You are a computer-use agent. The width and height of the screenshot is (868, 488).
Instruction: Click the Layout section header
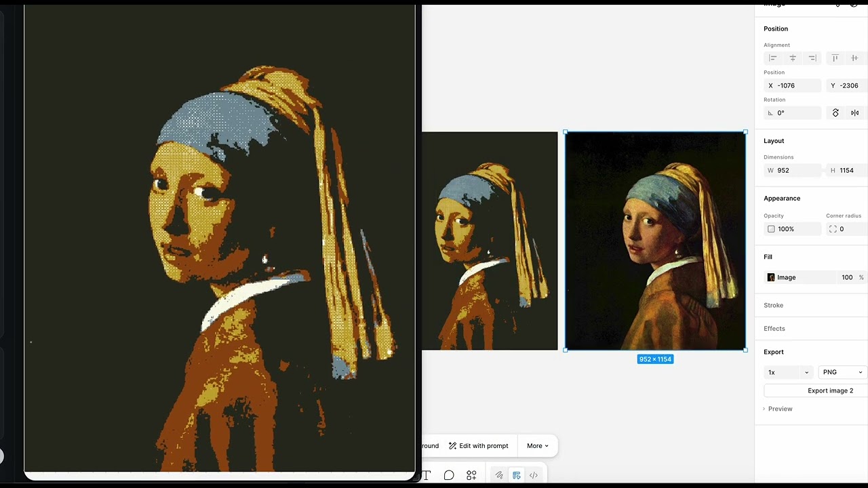pos(774,141)
